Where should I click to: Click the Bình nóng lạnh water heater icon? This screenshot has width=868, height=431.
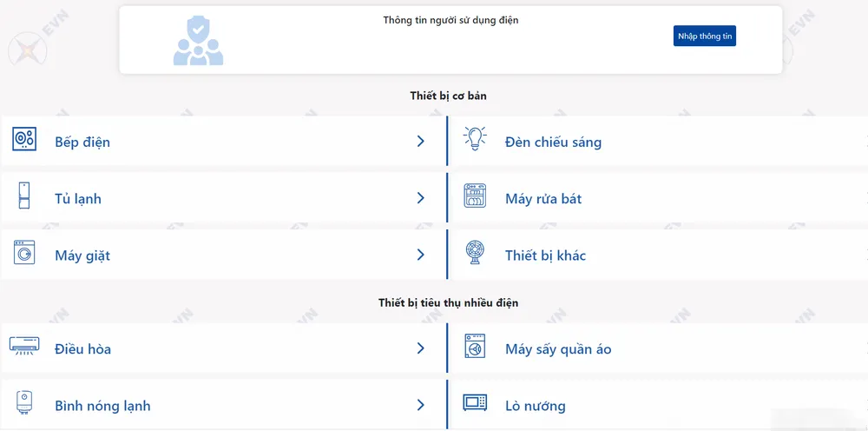(23, 402)
